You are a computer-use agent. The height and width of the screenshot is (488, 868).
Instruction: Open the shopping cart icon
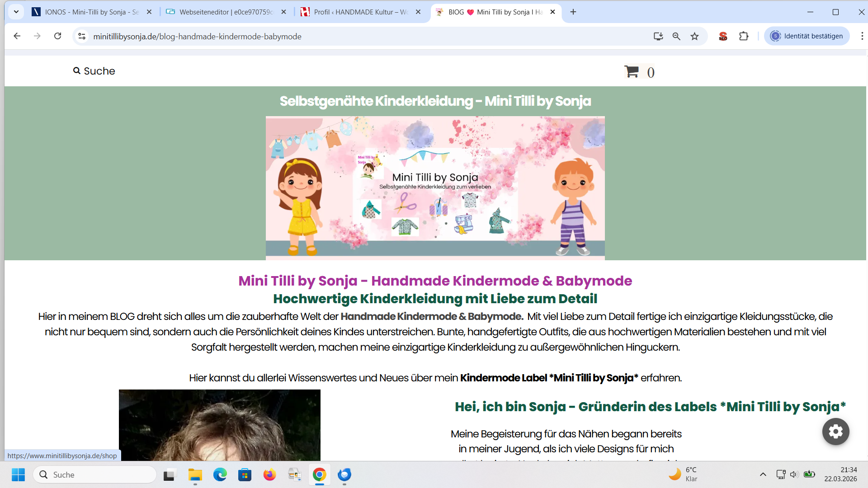632,71
